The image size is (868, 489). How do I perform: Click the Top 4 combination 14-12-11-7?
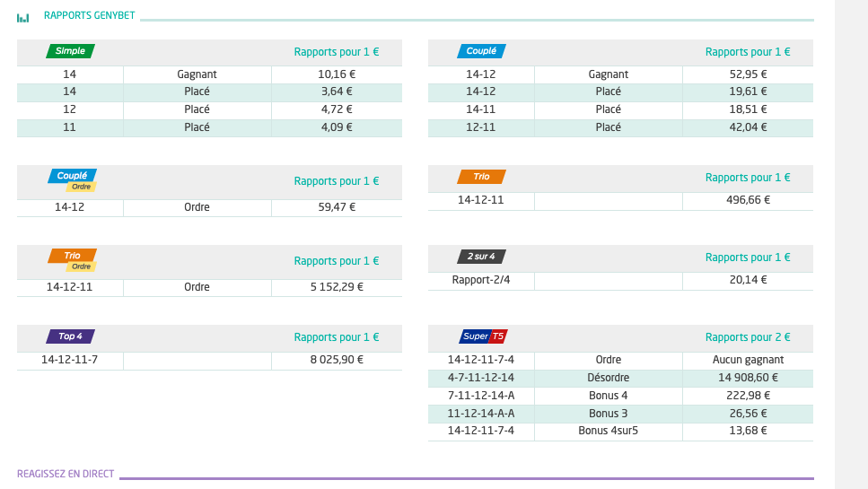70,360
